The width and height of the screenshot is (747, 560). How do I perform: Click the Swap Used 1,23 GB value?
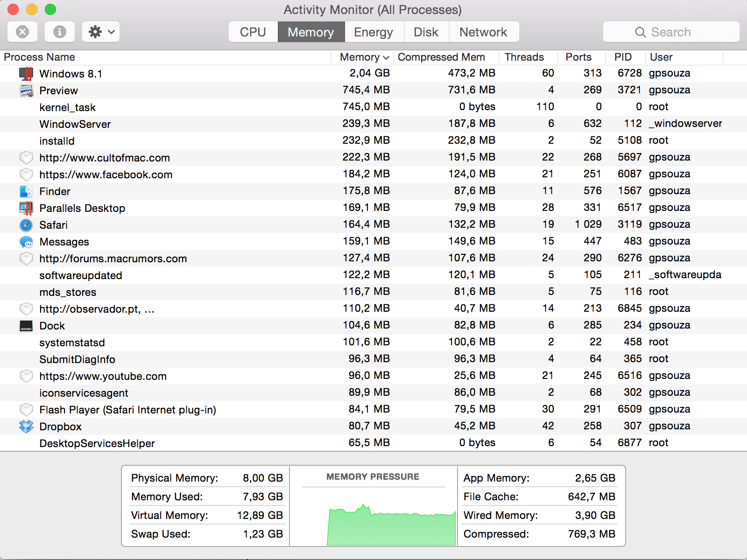point(263,534)
